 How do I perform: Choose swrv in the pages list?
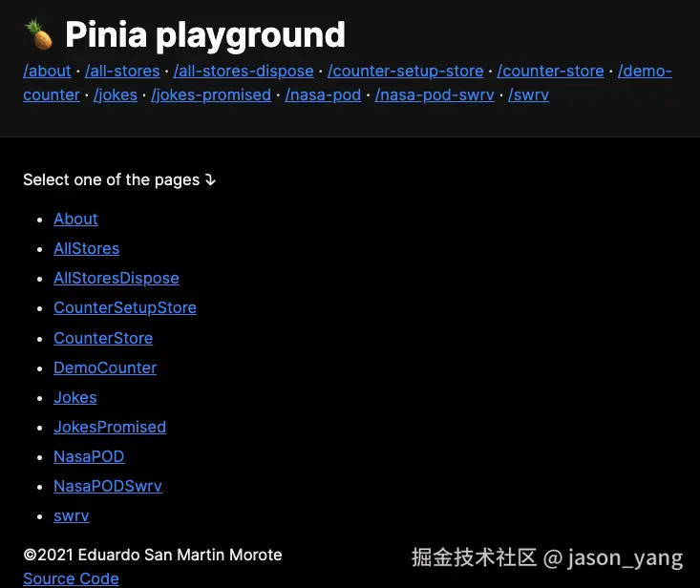click(x=72, y=515)
